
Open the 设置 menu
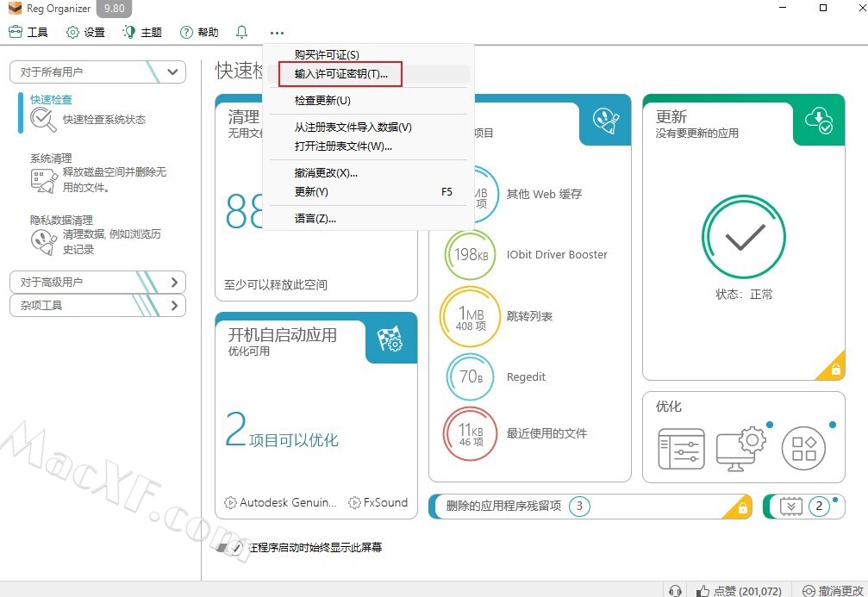[85, 32]
